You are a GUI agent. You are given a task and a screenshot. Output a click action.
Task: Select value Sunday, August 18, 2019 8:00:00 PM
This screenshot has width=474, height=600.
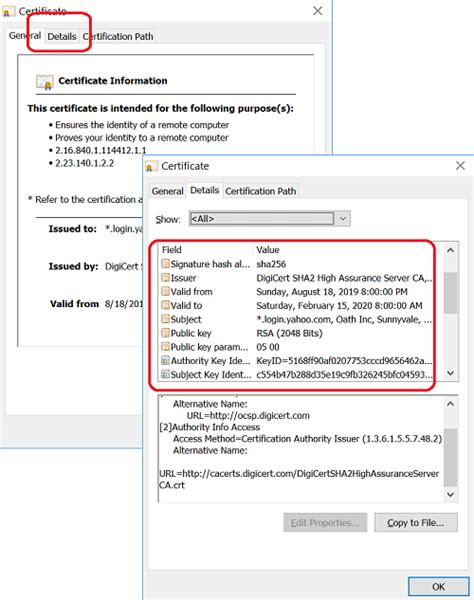pos(332,292)
